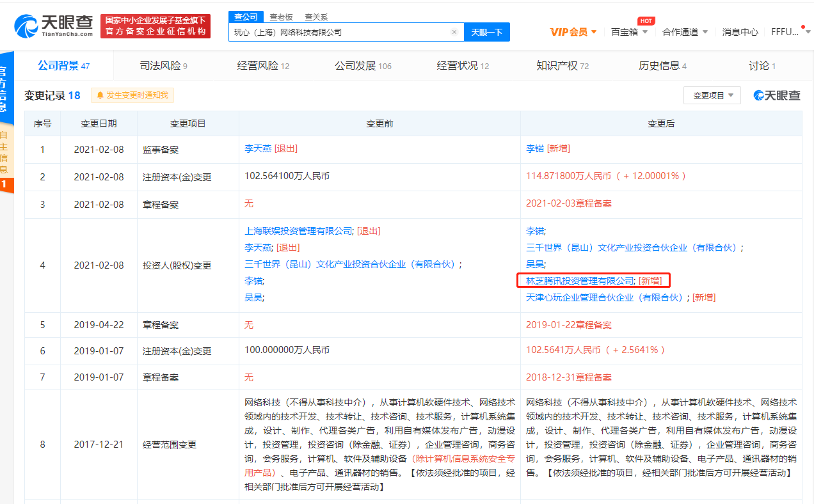Image resolution: width=814 pixels, height=504 pixels.
Task: Open 林芝腾讯投资管理有限公司 link
Action: (580, 281)
